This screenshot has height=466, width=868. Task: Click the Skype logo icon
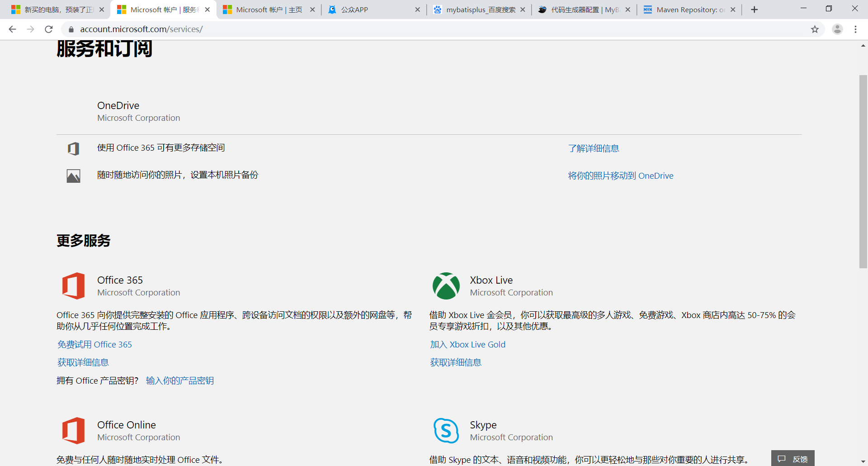pyautogui.click(x=446, y=431)
